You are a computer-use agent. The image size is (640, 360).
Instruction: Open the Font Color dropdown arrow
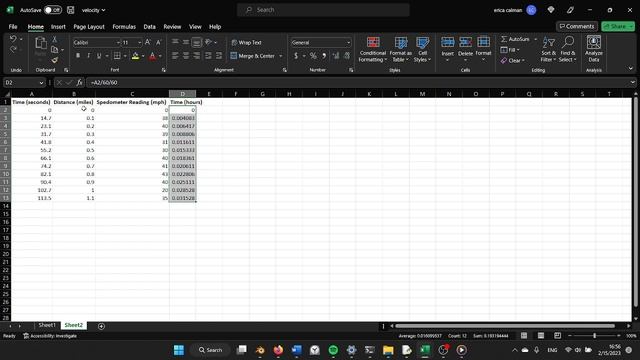160,56
